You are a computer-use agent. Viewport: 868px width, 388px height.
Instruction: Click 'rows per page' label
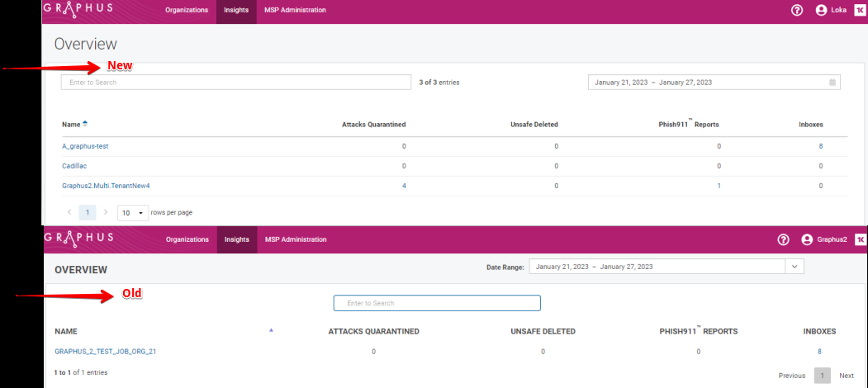pyautogui.click(x=172, y=212)
